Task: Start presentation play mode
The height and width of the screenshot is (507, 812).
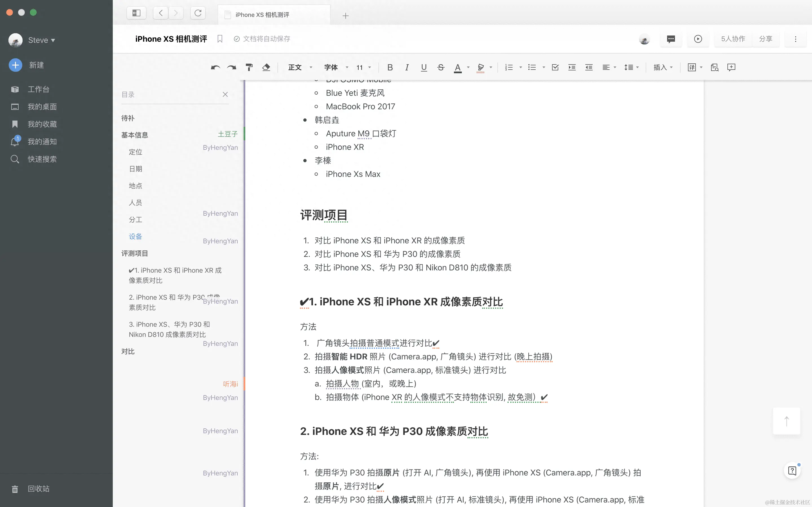Action: pyautogui.click(x=698, y=39)
